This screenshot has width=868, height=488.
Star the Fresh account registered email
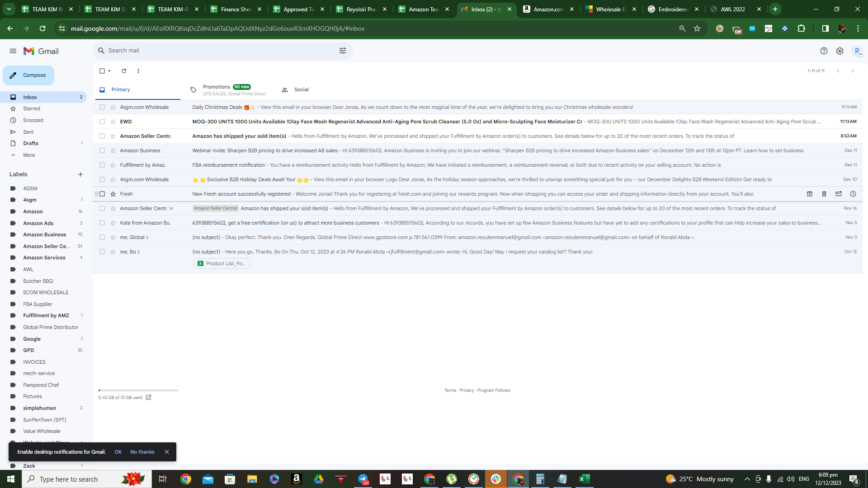tap(113, 194)
